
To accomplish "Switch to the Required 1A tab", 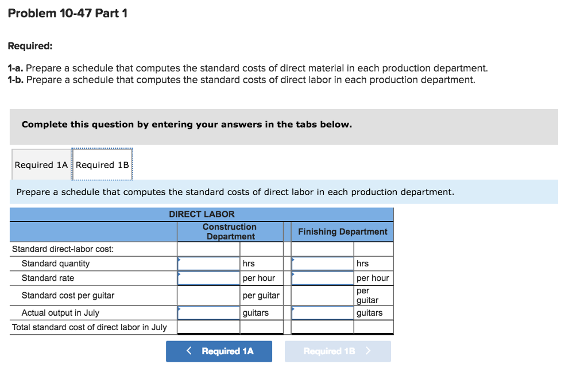I will coord(41,165).
